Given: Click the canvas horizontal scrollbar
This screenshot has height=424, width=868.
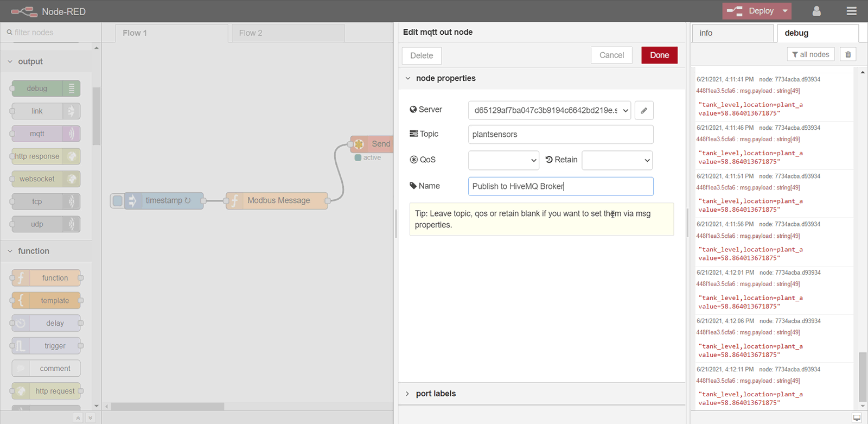Looking at the screenshot, I should click(x=168, y=407).
